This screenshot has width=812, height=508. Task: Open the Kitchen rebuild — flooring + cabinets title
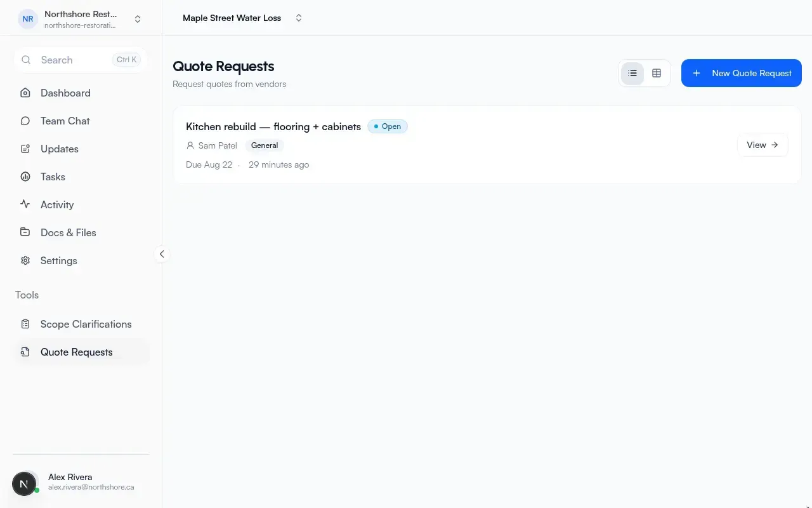pyautogui.click(x=273, y=126)
